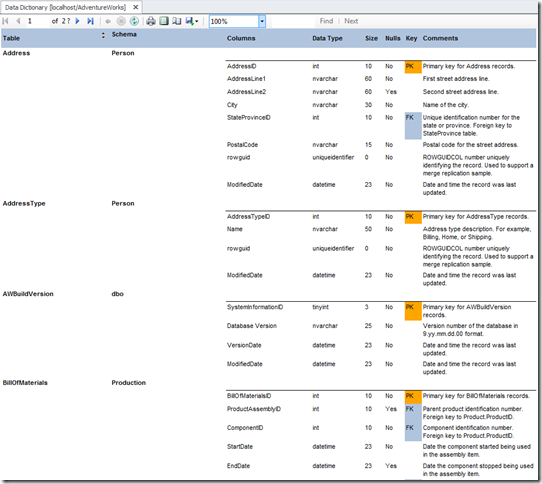The image size is (542, 484).
Task: Close the Data Dictionary tab
Action: tap(136, 7)
